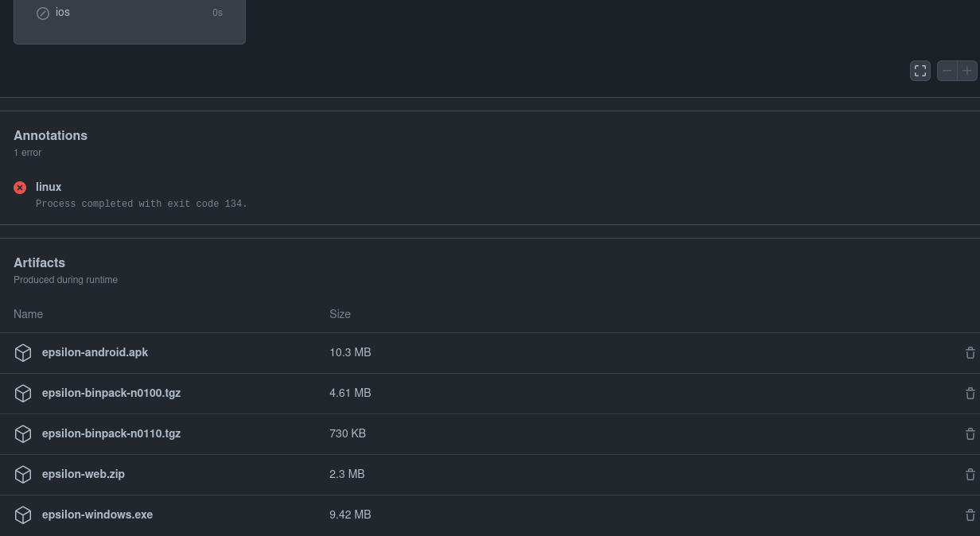
Task: Download the epsilon-windows.exe artifact
Action: click(97, 515)
